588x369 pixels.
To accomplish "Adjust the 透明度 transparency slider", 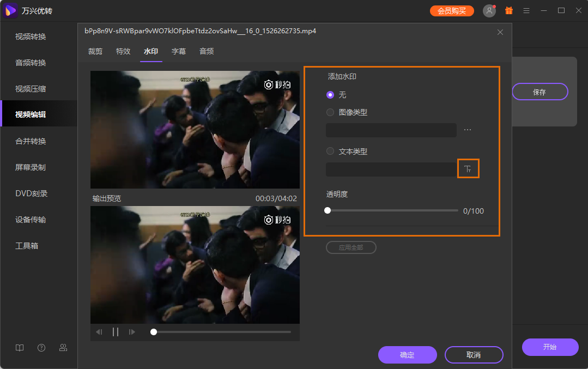I will tap(328, 210).
